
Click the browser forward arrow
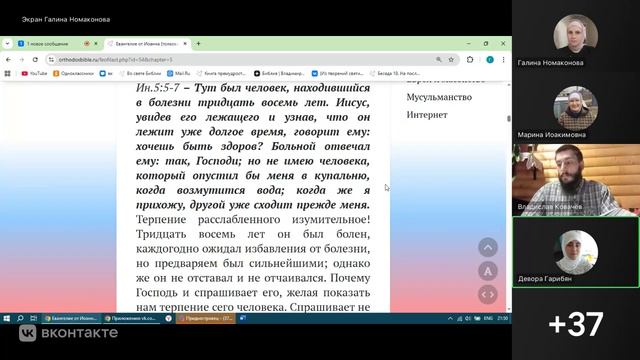(22, 60)
